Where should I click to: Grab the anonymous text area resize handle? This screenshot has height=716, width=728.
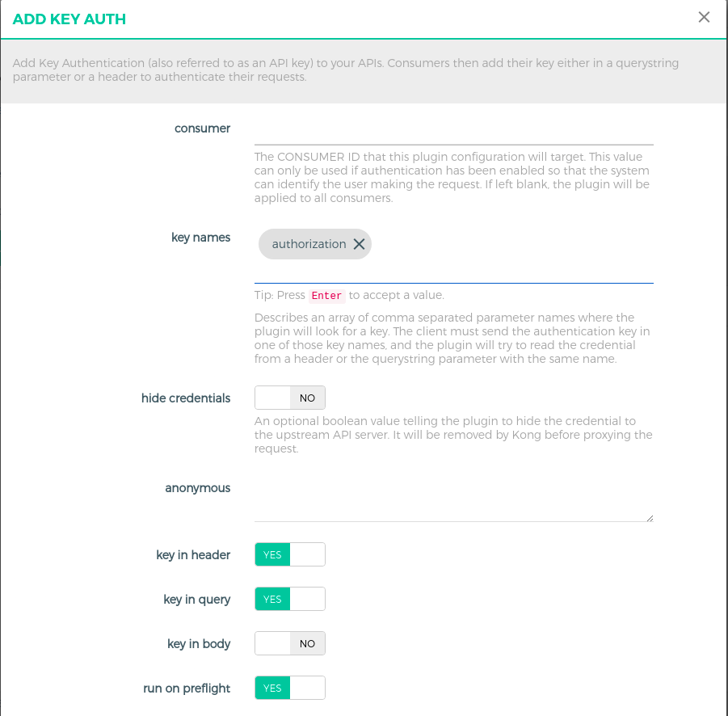point(649,518)
